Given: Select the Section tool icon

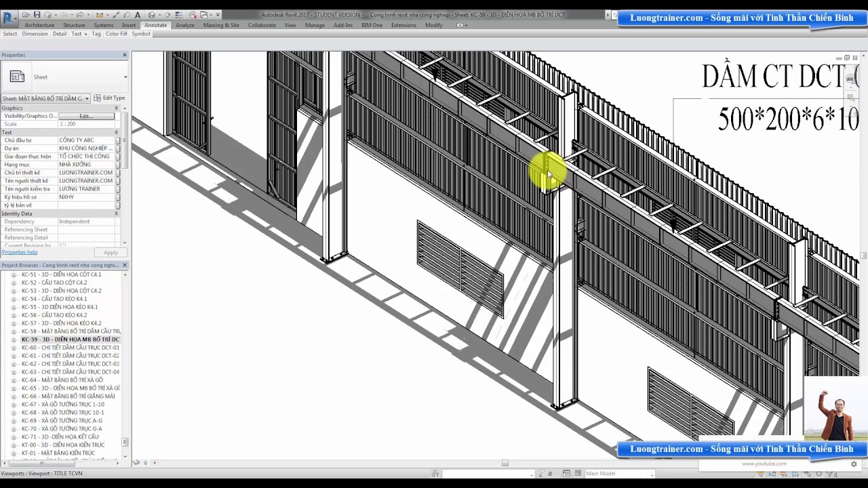Looking at the screenshot, I should (167, 15).
